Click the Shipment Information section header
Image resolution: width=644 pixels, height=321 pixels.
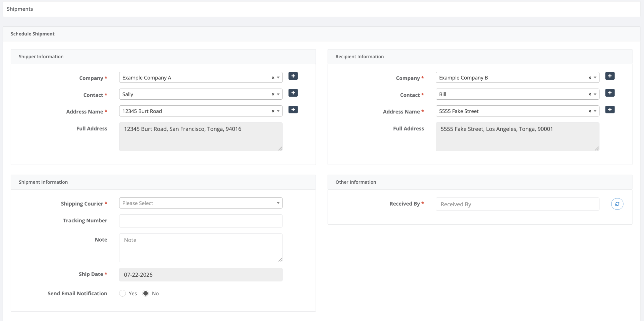(x=43, y=182)
